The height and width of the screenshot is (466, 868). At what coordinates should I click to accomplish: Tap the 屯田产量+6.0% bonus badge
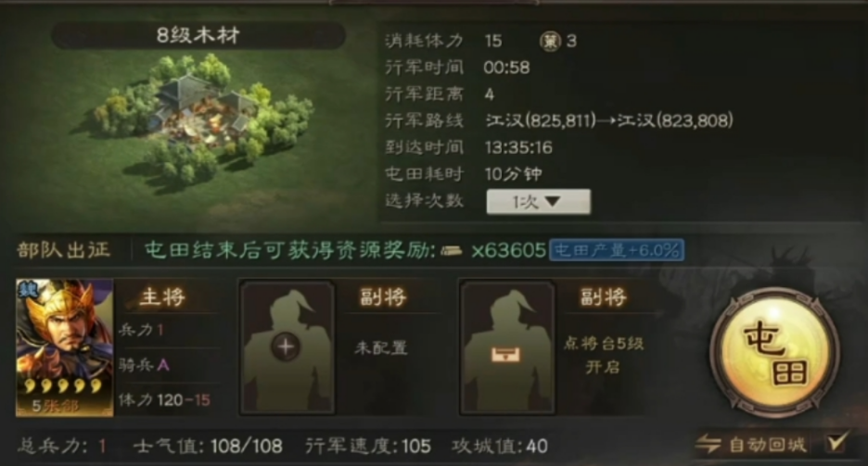[x=617, y=250]
